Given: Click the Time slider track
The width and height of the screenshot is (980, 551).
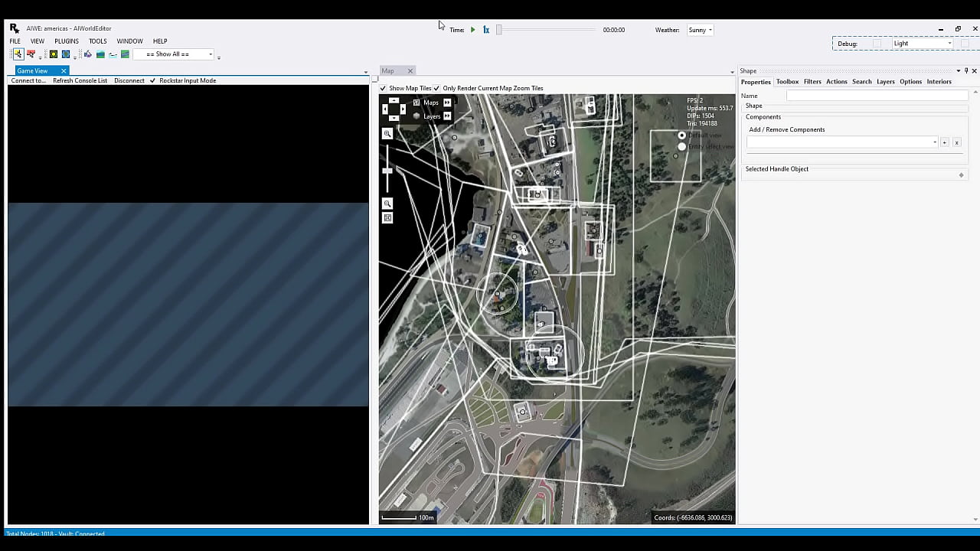Looking at the screenshot, I should point(547,30).
